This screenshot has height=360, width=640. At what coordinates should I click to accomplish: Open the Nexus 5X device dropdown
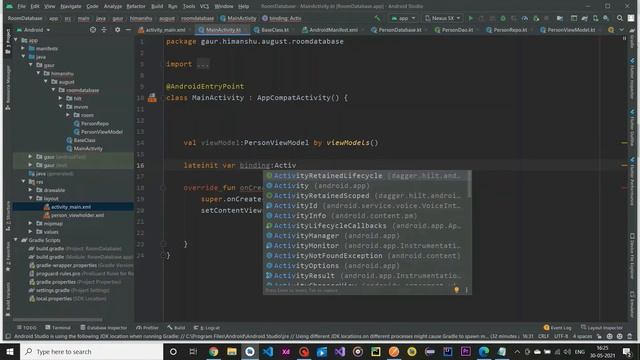442,18
